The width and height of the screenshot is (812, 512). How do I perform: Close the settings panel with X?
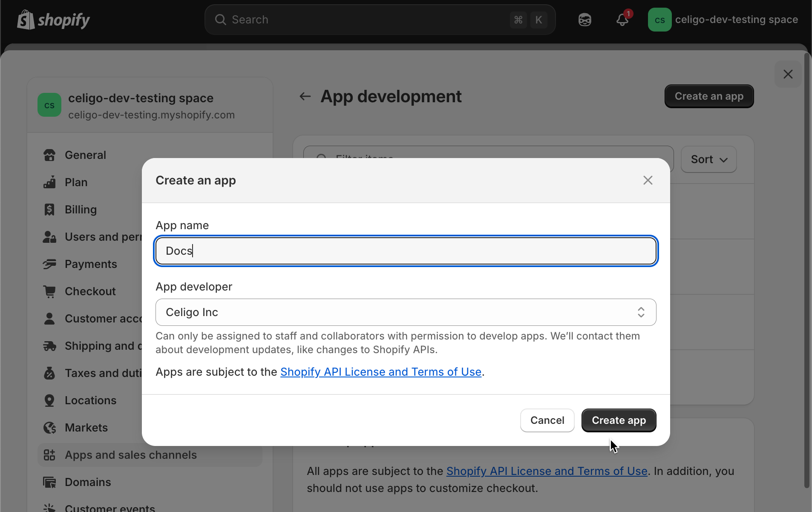[788, 74]
